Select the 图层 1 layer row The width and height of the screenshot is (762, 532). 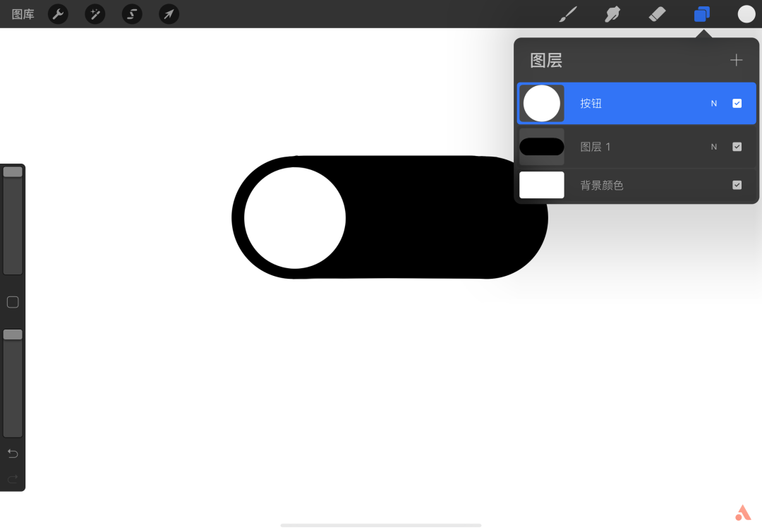click(x=636, y=147)
